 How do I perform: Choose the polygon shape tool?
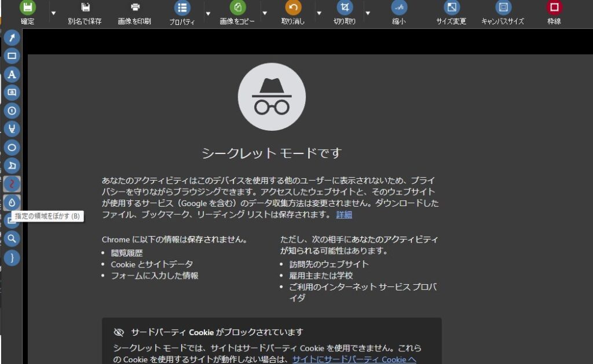coord(12,166)
